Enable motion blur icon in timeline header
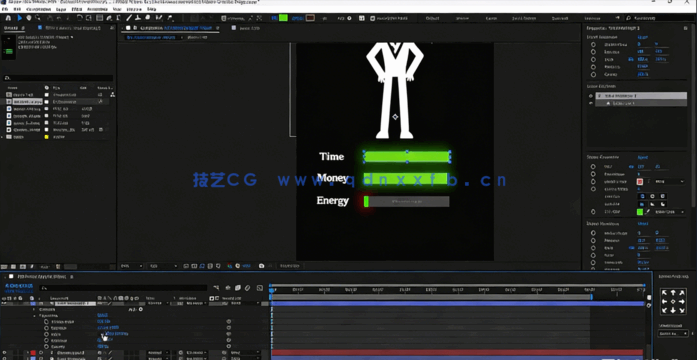This screenshot has height=360, width=697. (x=247, y=288)
